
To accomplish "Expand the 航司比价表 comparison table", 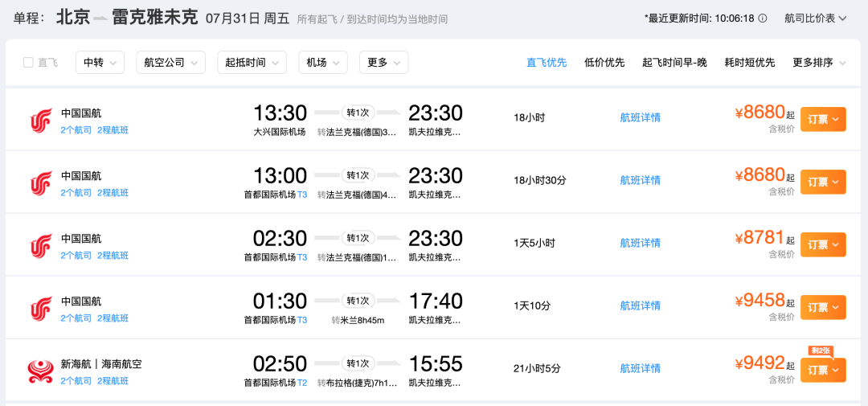I will click(816, 18).
